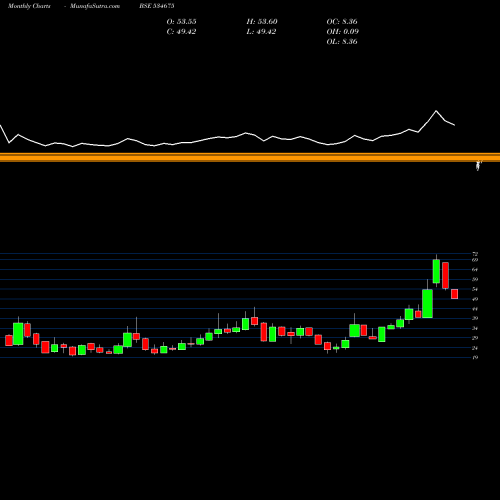500x500 pixels.
Task: Click the 59 price axis label
Action: pos(475,279)
